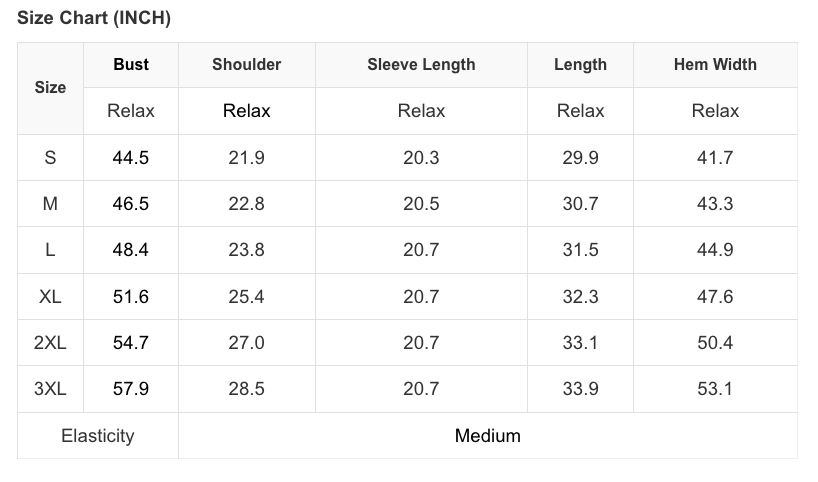Image resolution: width=818 pixels, height=482 pixels.
Task: Click the 53.1 hem width value
Action: coord(715,388)
